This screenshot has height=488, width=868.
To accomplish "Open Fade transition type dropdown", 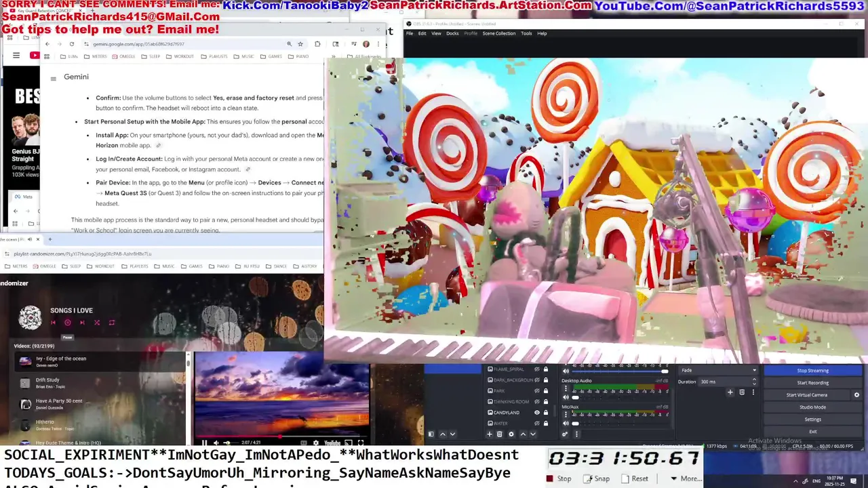I will click(x=718, y=370).
